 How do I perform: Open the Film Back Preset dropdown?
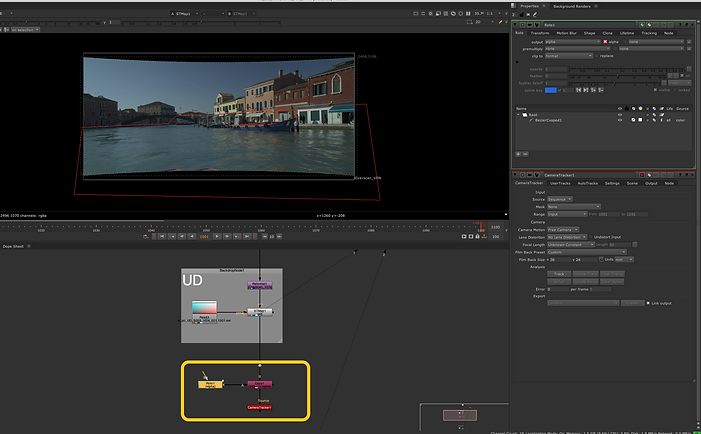[x=587, y=252]
